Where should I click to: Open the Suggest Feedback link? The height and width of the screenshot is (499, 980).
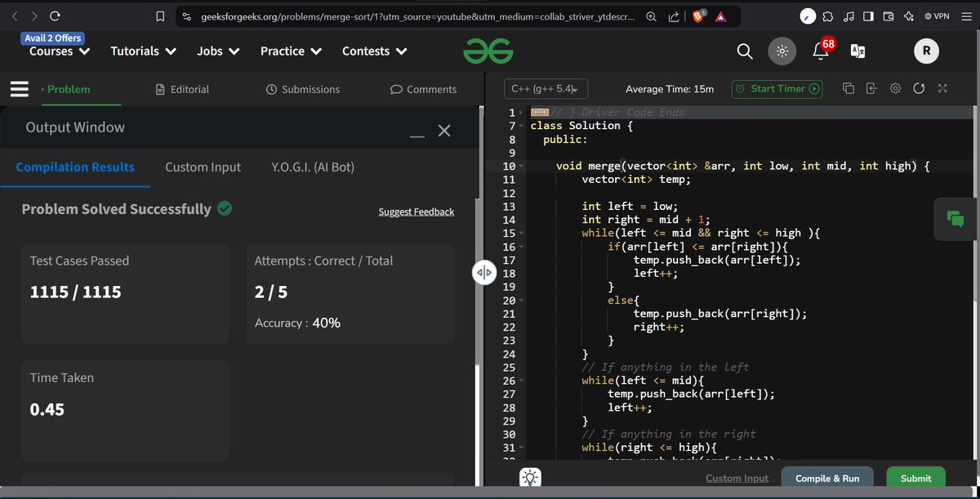(x=416, y=211)
